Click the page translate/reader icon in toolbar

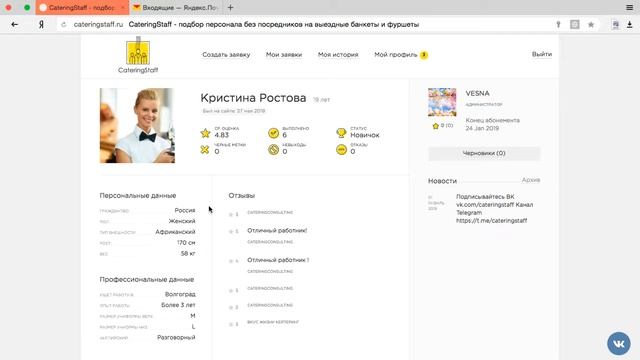[x=616, y=24]
